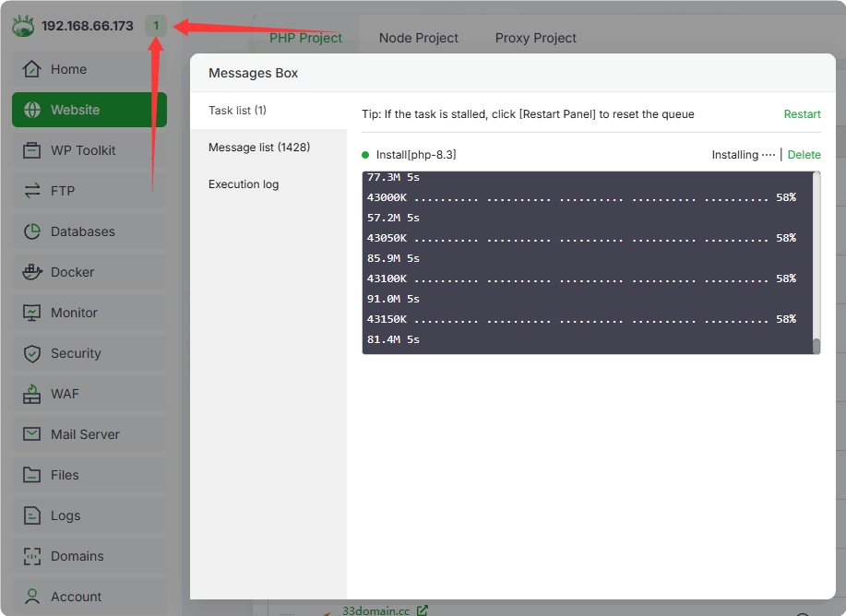This screenshot has height=616, width=846.
Task: Go to WP Toolkit page
Action: 89,150
